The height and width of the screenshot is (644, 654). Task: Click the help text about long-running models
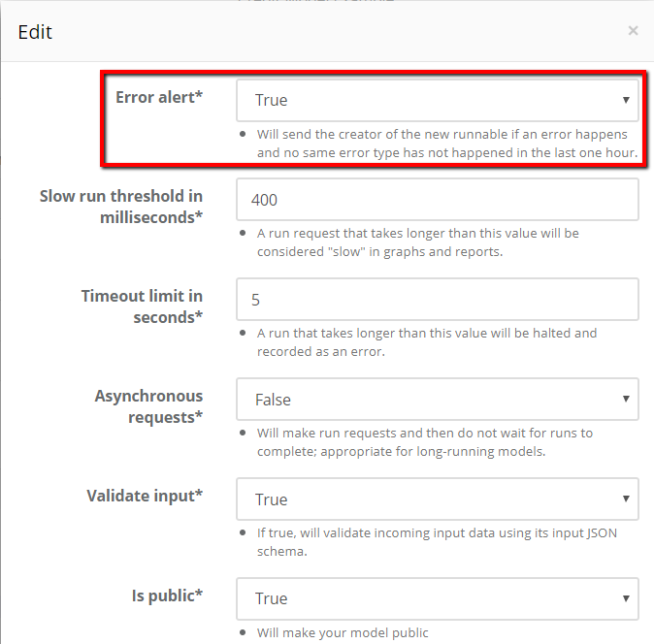pos(425,442)
